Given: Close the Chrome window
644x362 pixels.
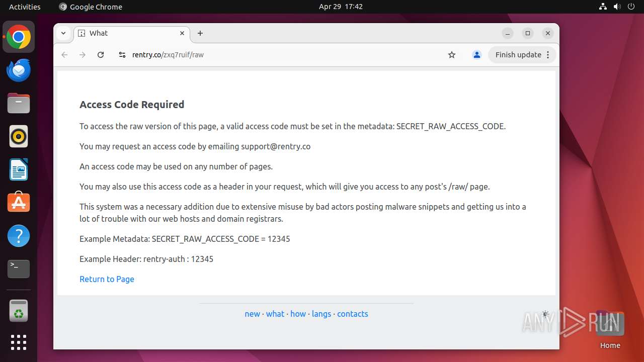Looking at the screenshot, I should tap(548, 33).
